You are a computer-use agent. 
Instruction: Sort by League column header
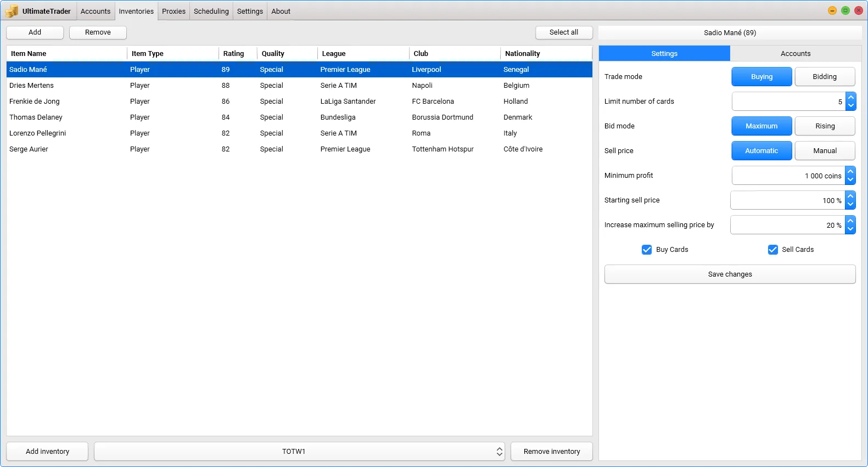363,54
